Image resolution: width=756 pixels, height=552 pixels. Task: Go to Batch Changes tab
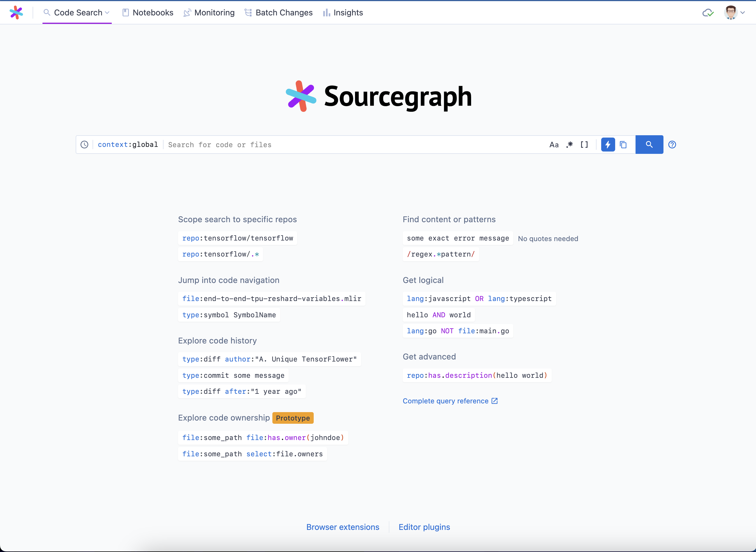tap(278, 13)
